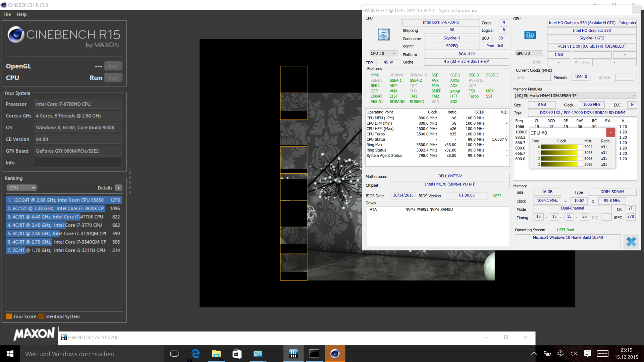Run the CPU benchmark

click(x=113, y=78)
